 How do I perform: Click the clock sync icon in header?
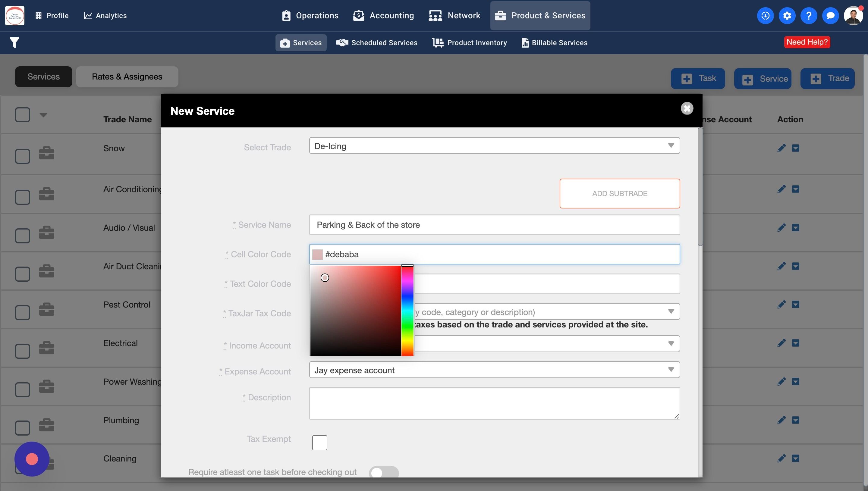pyautogui.click(x=765, y=15)
